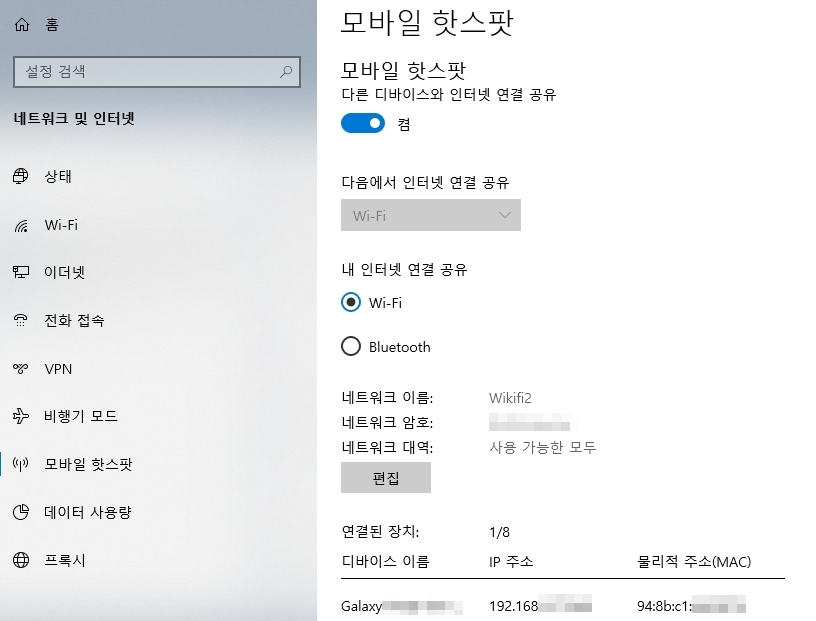Click the 전화 접속 dial-up icon

click(21, 320)
